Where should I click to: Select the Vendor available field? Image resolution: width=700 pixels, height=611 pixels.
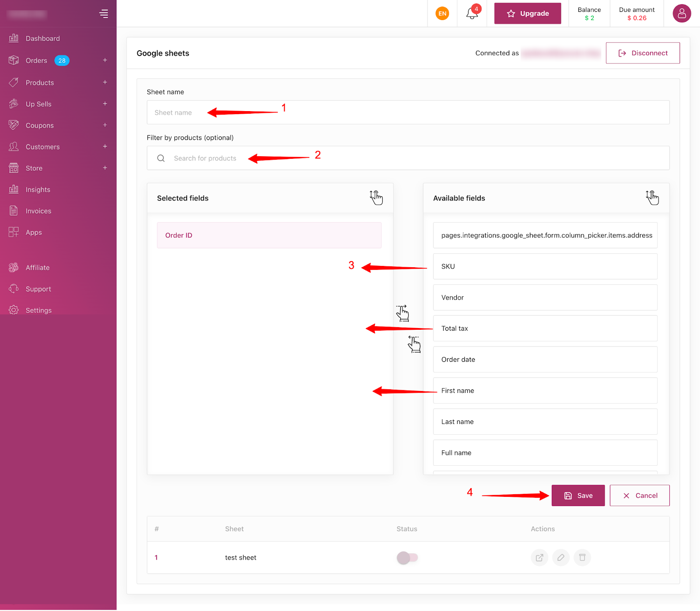(x=545, y=297)
